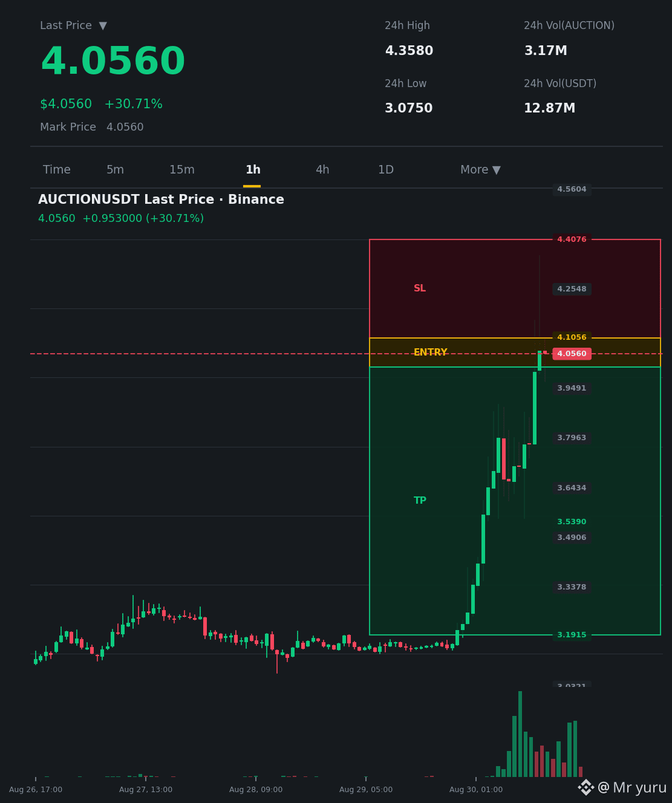This screenshot has height=803, width=672.
Task: Click the 24h High value 4.3580
Action: (x=409, y=51)
